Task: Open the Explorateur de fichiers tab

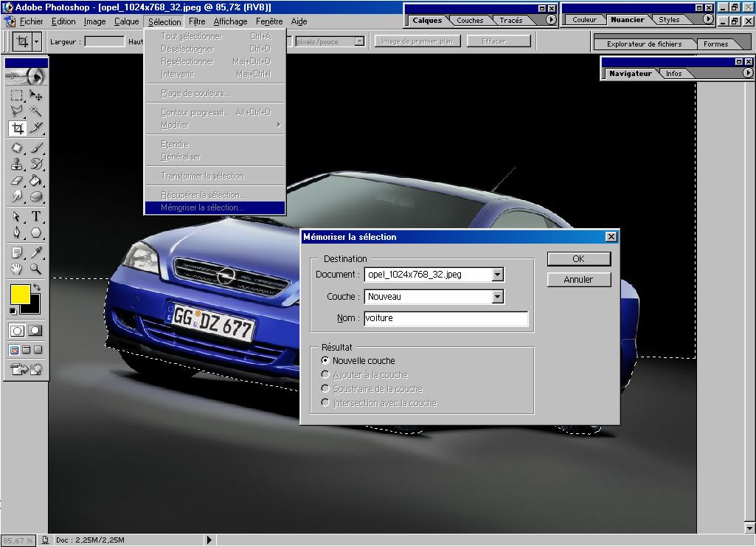Action: (644, 44)
